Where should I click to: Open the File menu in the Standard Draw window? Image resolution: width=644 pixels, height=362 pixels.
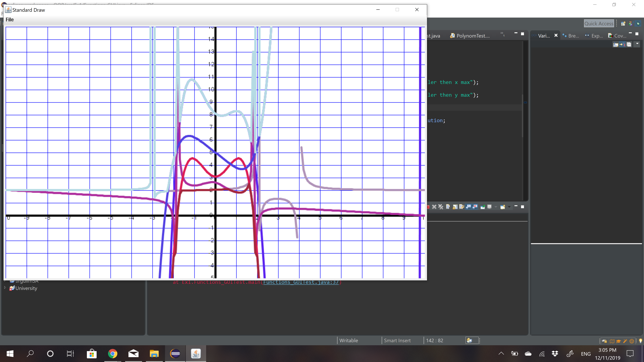pos(10,19)
